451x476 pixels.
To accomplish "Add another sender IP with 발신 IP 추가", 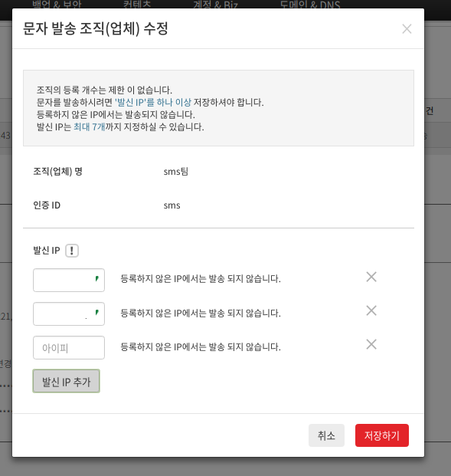I will click(66, 381).
